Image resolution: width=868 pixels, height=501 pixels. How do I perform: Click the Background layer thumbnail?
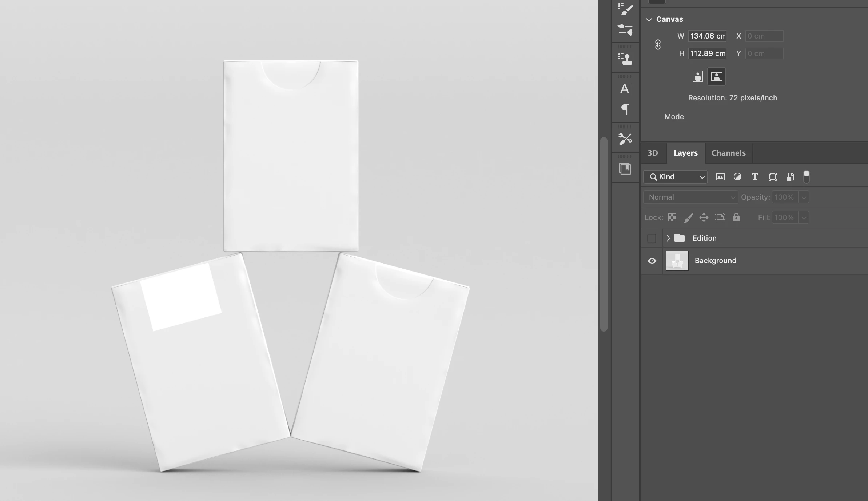[x=677, y=261]
